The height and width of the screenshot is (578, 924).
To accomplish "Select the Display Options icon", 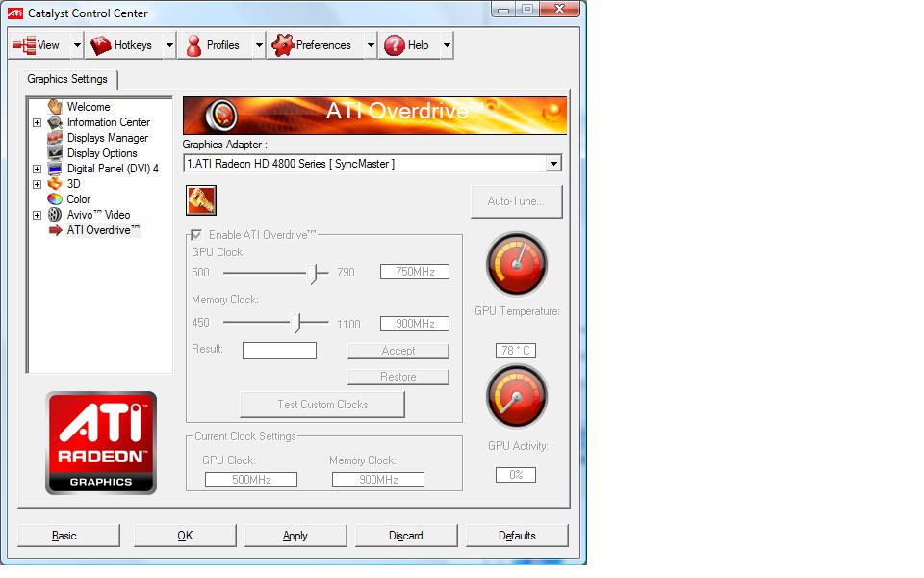I will [x=55, y=153].
